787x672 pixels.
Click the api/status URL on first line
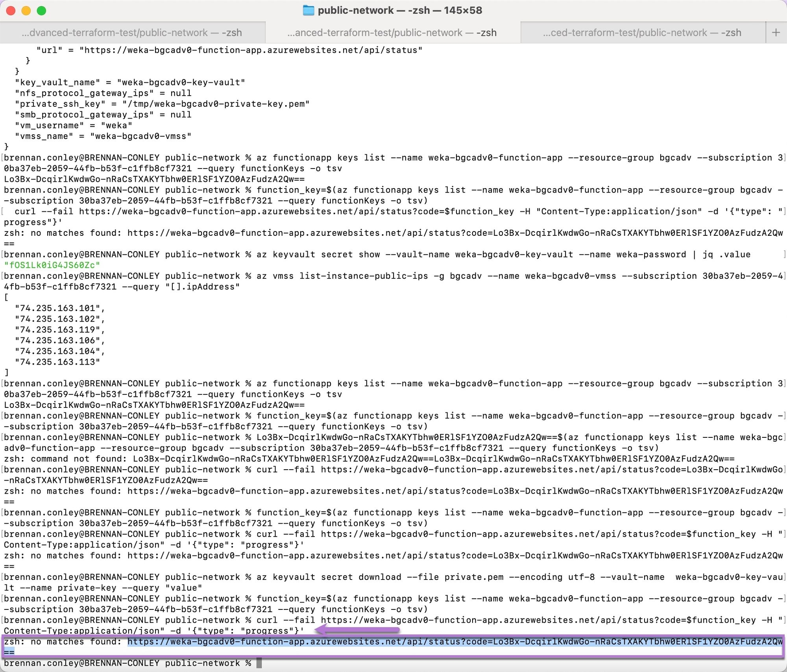click(251, 50)
